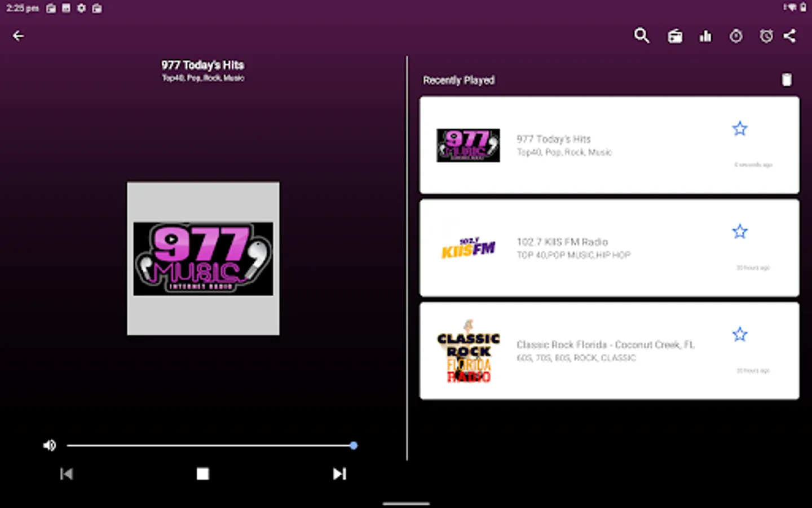Viewport: 812px width, 508px height.
Task: Tap the gear notification icon in status bar
Action: tap(82, 8)
